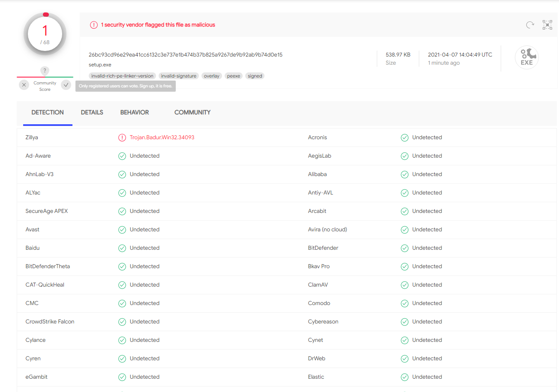Click the green check icon for Cynet
Screen dimensions: 559x392
click(405, 340)
